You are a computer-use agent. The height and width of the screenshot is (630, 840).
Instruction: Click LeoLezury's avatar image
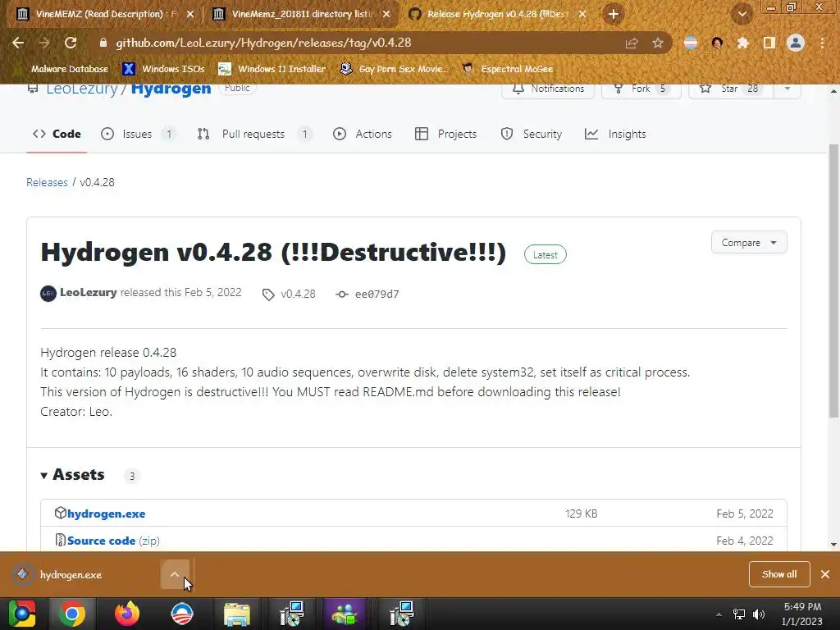48,294
